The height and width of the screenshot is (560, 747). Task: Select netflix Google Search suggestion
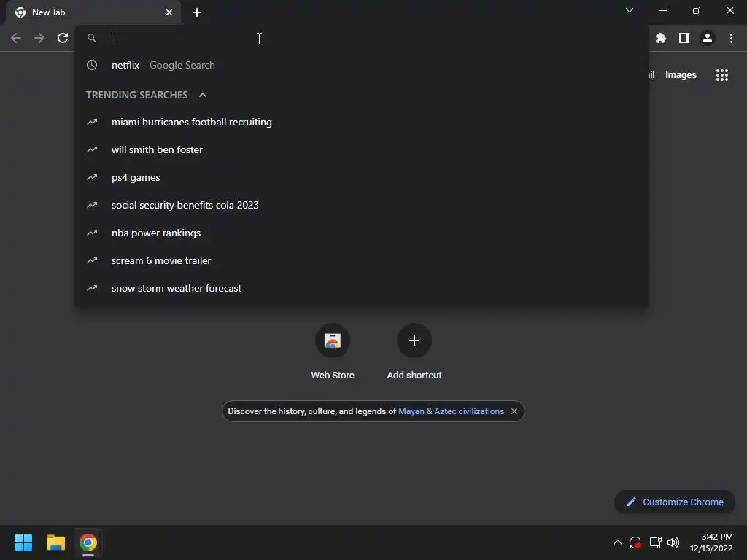click(x=362, y=65)
